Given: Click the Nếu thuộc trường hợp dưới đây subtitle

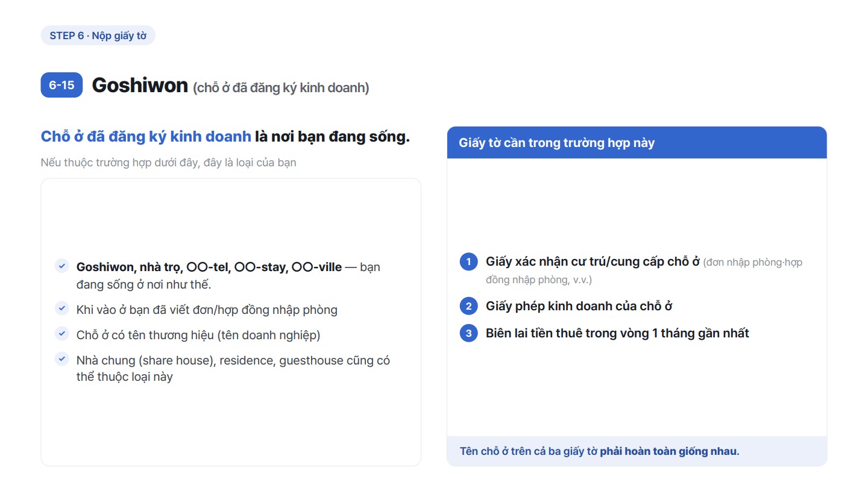Looking at the screenshot, I should point(168,163).
